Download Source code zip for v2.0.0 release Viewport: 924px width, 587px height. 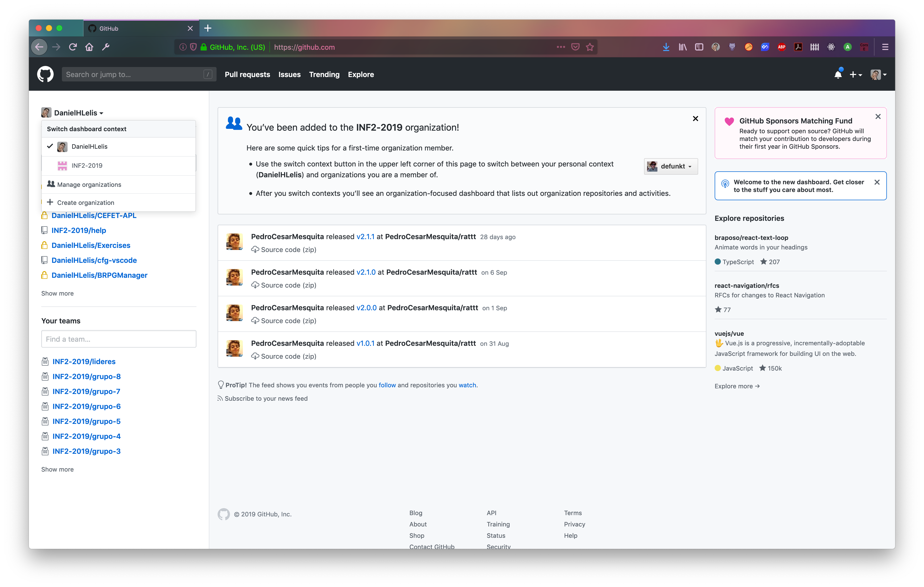tap(284, 321)
